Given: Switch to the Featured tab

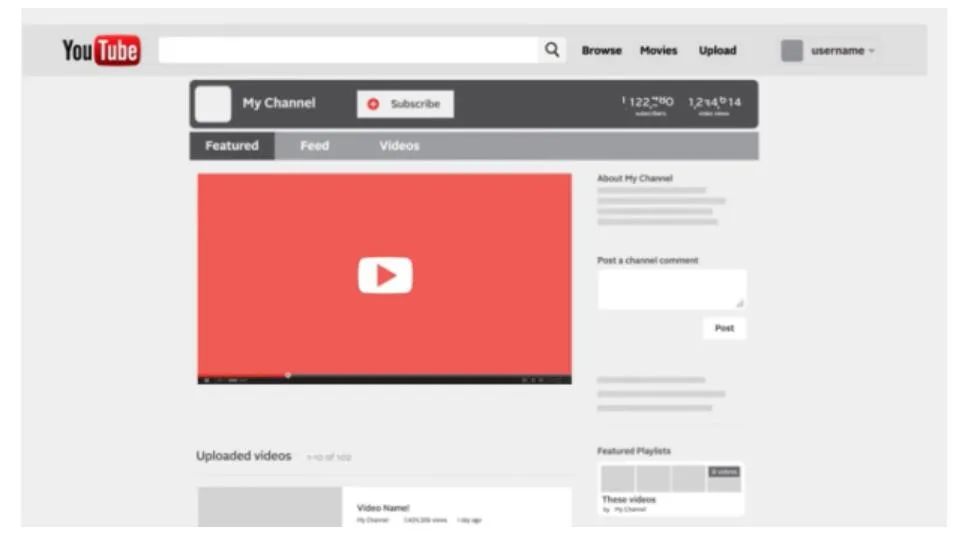Looking at the screenshot, I should coord(232,146).
